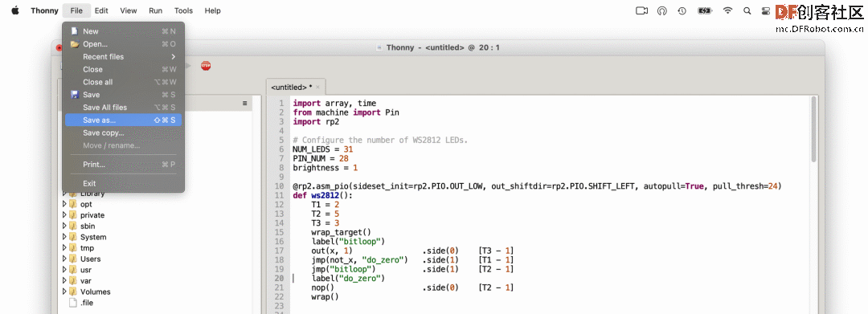Open Spotlight search magnifier icon
868x314 pixels.
coord(747,10)
